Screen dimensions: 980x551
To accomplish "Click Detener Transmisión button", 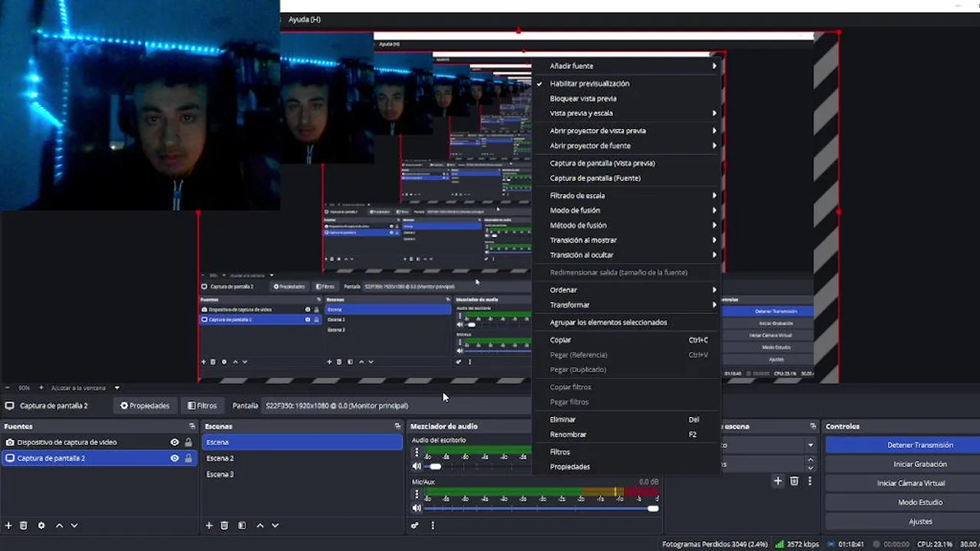I will (903, 445).
